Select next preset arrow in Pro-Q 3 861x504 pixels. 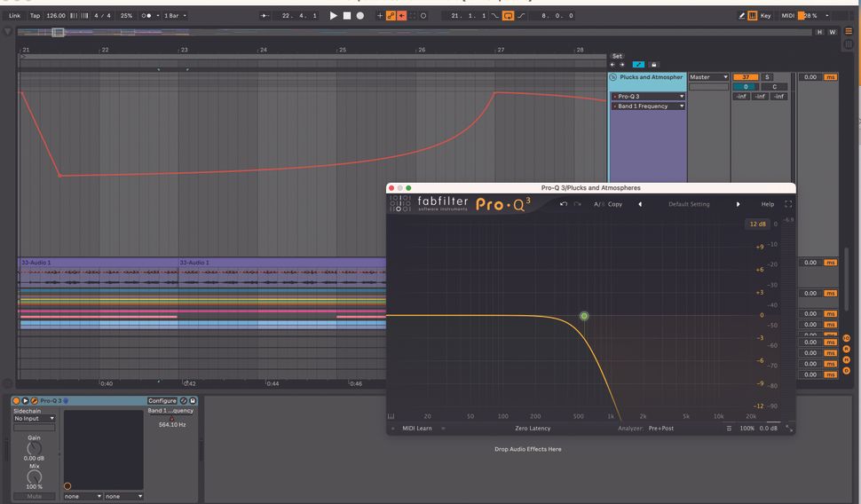tap(738, 204)
